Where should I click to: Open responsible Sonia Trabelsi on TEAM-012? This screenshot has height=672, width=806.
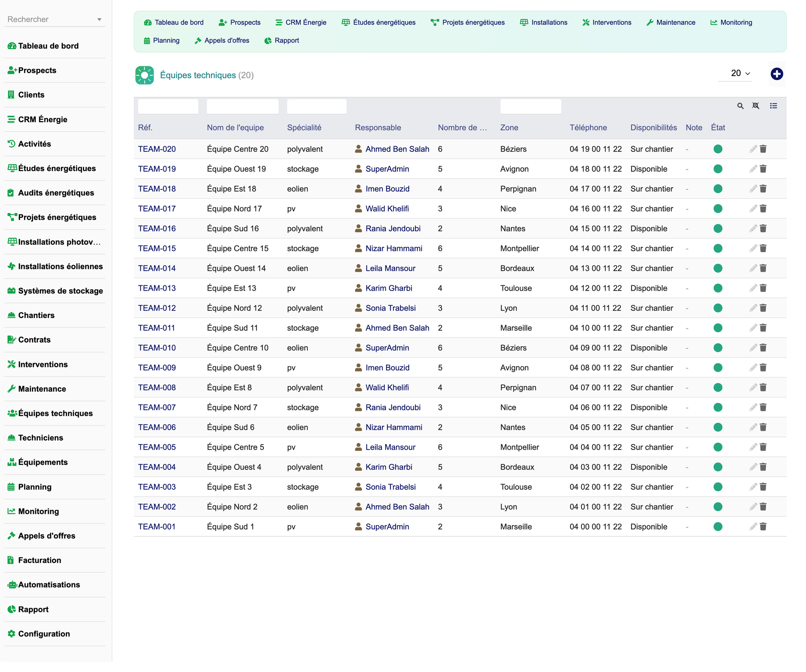pos(391,308)
